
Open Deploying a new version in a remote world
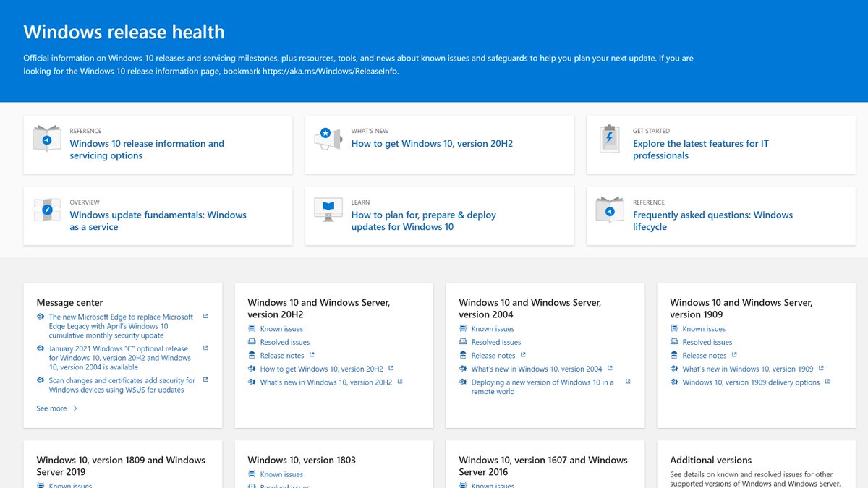coord(542,387)
